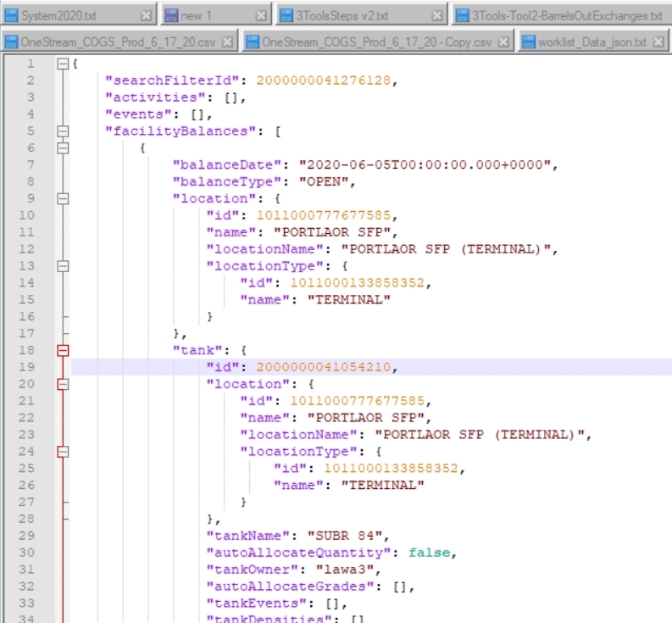The height and width of the screenshot is (623, 672).
Task: Click the disk icon on 3ToolsSteps v2.txt tab
Action: point(286,16)
